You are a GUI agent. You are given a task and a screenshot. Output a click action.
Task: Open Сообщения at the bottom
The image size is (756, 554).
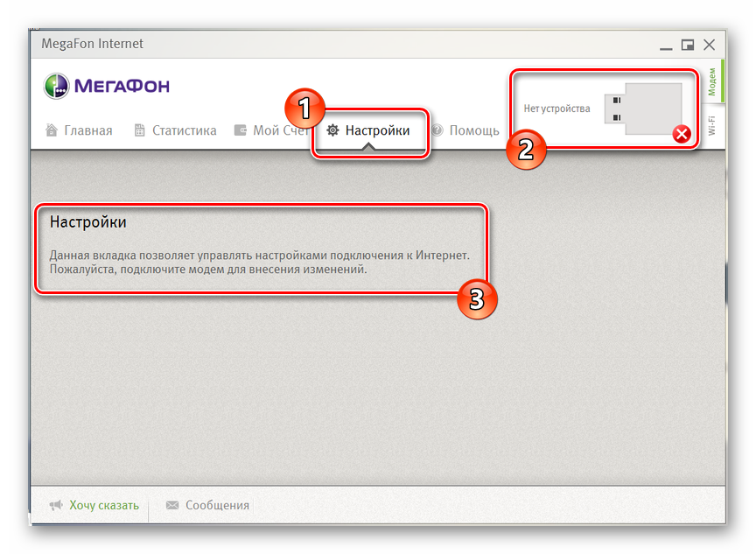(x=218, y=505)
